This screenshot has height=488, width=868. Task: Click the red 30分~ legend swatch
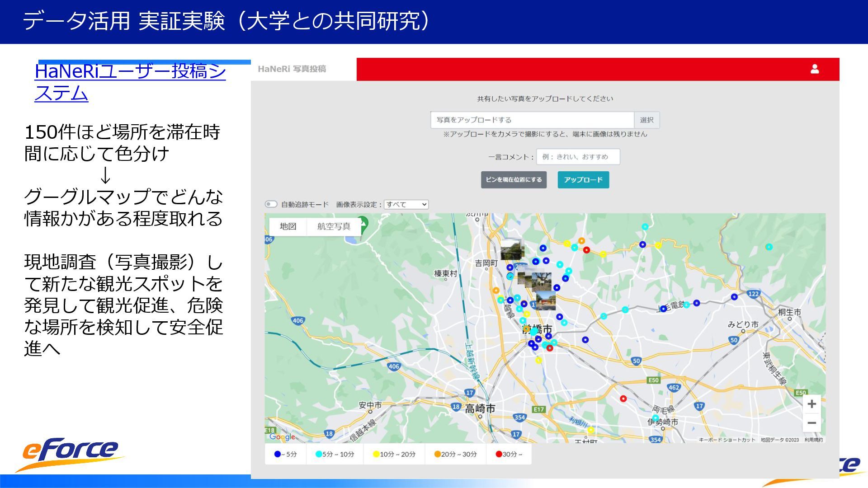(499, 454)
